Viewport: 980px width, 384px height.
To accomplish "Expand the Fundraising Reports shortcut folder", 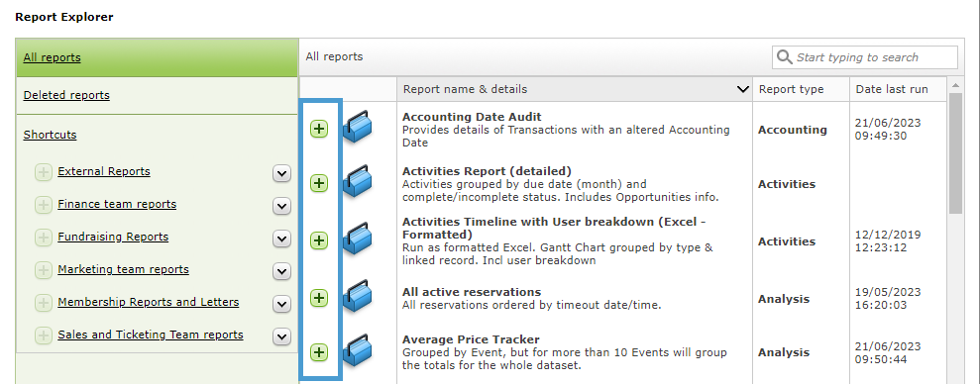I will [44, 238].
